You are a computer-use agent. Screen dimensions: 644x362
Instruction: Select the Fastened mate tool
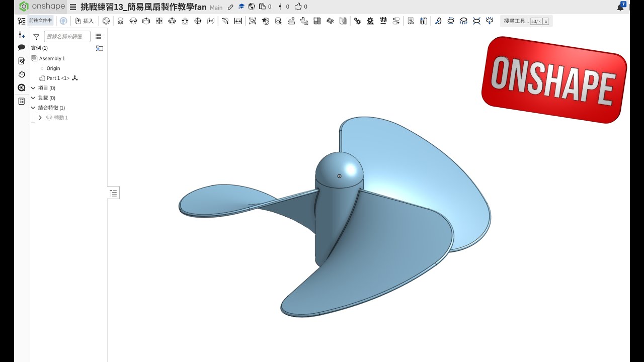(x=120, y=21)
